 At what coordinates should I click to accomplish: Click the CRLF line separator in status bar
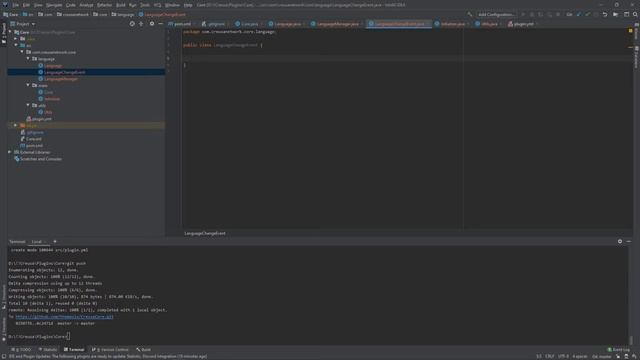coord(549,356)
